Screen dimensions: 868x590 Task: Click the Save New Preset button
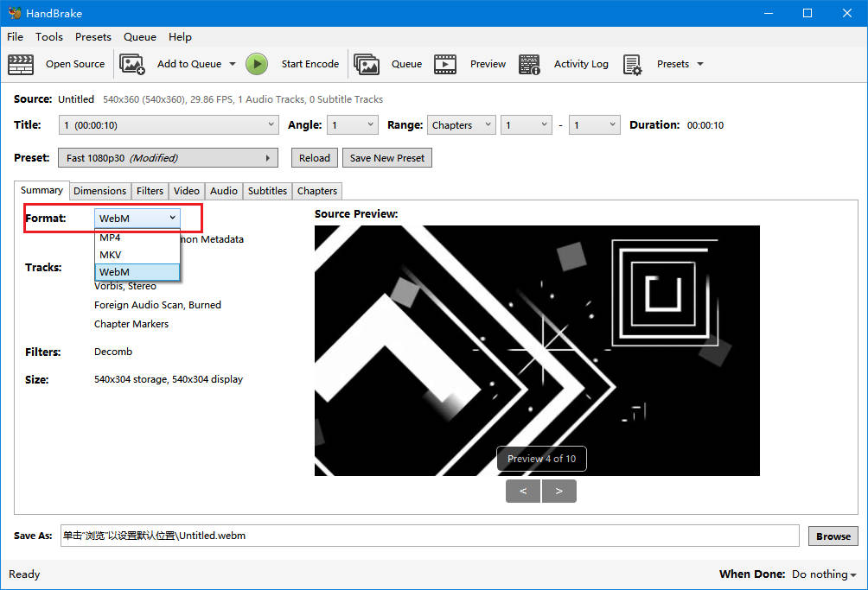387,157
